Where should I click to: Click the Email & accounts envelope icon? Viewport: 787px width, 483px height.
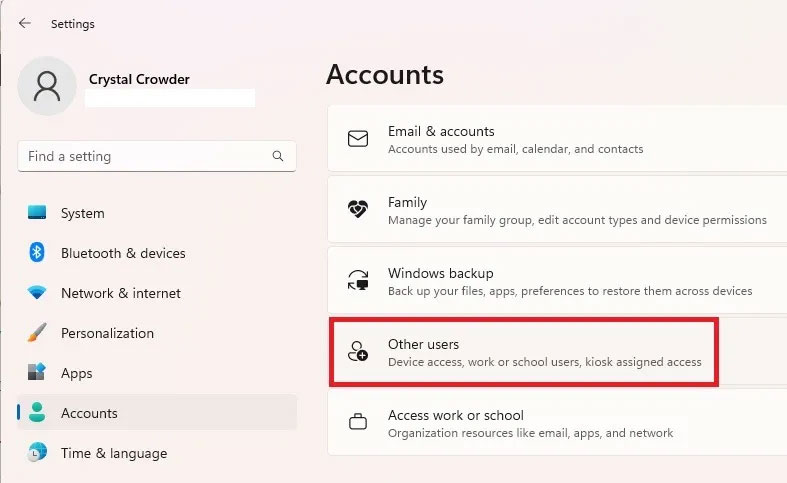click(x=358, y=139)
